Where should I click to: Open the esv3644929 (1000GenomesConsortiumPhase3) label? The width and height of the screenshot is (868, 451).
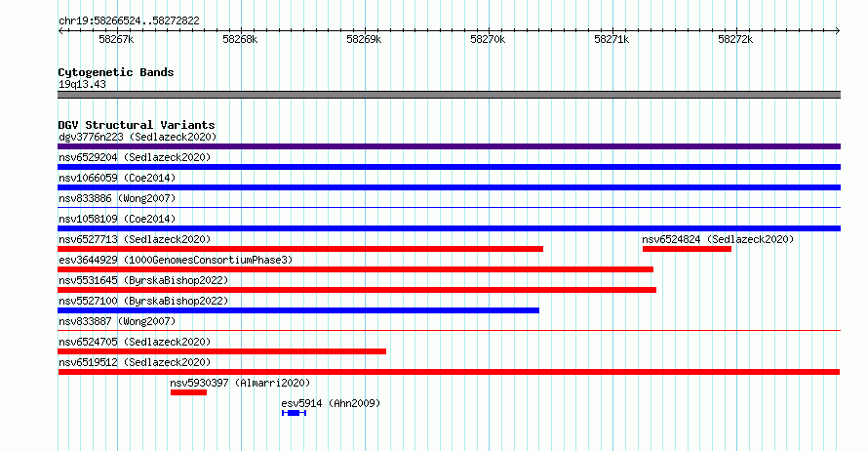[x=176, y=260]
